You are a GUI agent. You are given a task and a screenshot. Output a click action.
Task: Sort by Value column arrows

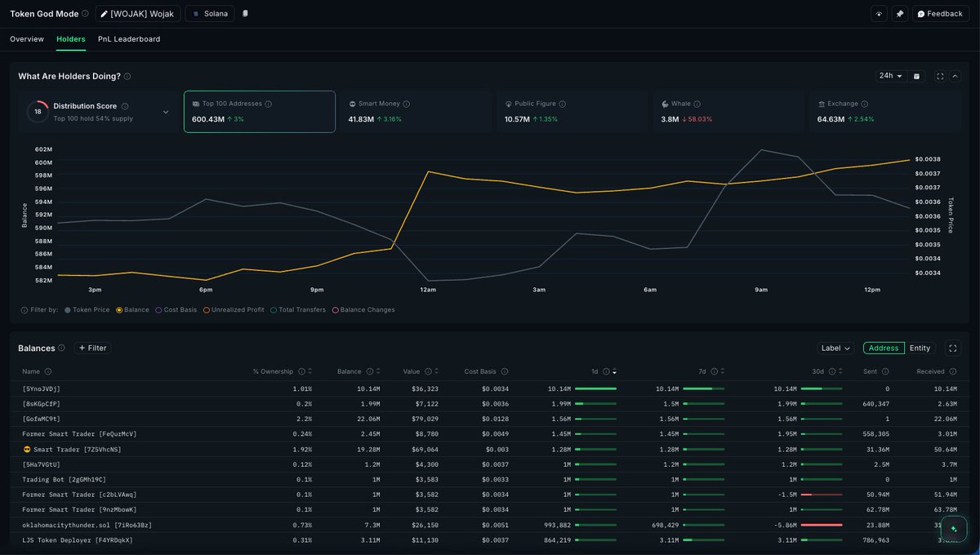click(x=436, y=371)
